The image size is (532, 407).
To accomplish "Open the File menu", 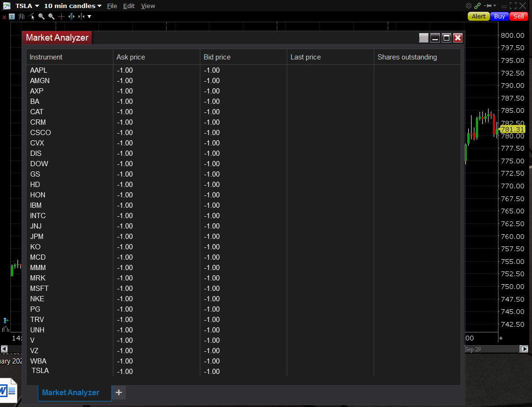I will (x=112, y=6).
